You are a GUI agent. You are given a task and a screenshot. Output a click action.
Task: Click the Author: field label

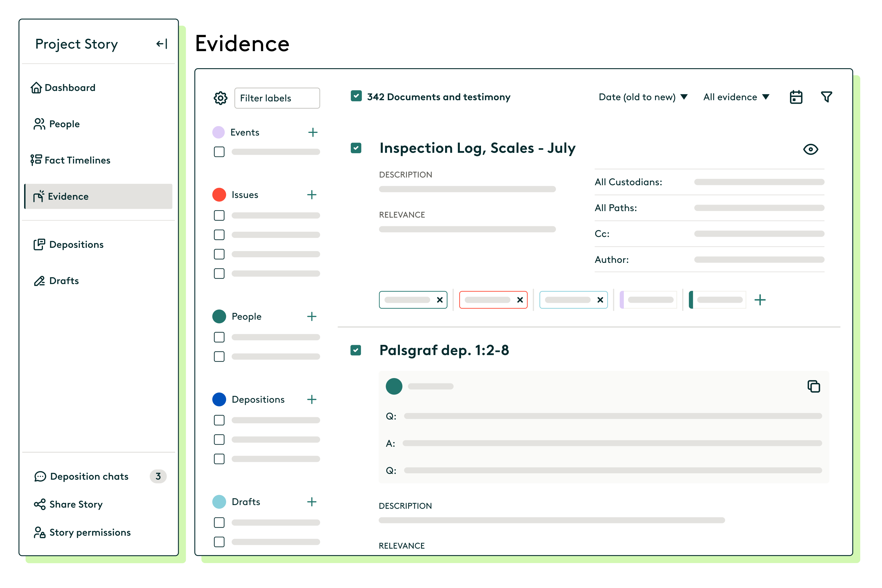[612, 260]
